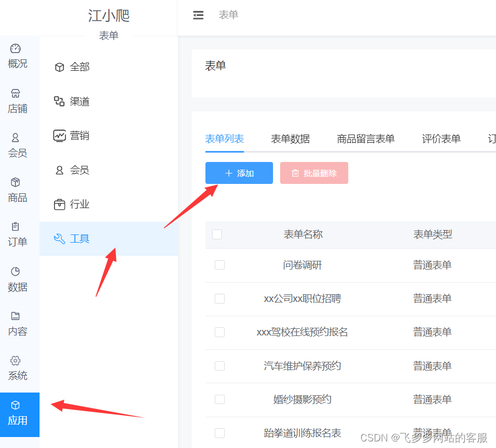The image size is (496, 448).
Task: Check the 跆拳道训练报名表 row checkbox
Action: pyautogui.click(x=220, y=433)
